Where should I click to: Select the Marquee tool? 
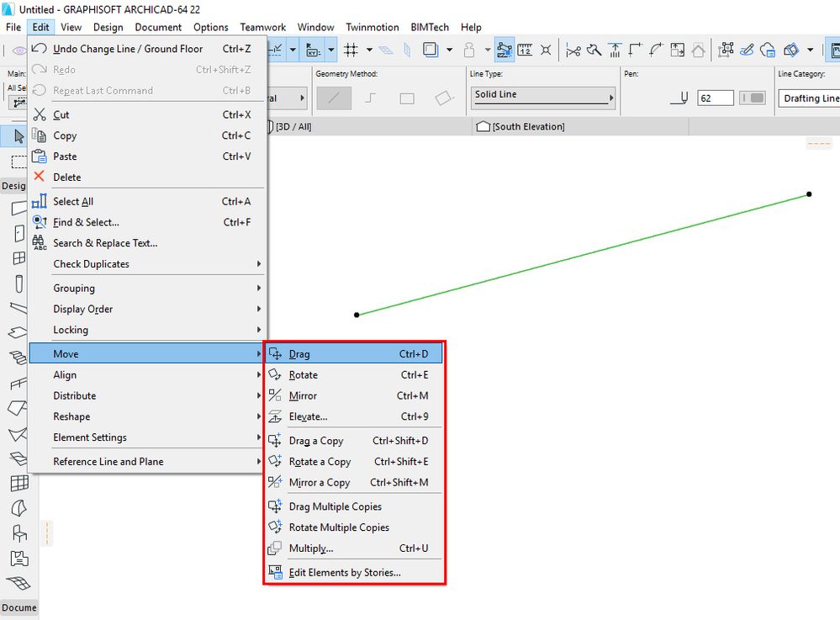18,162
